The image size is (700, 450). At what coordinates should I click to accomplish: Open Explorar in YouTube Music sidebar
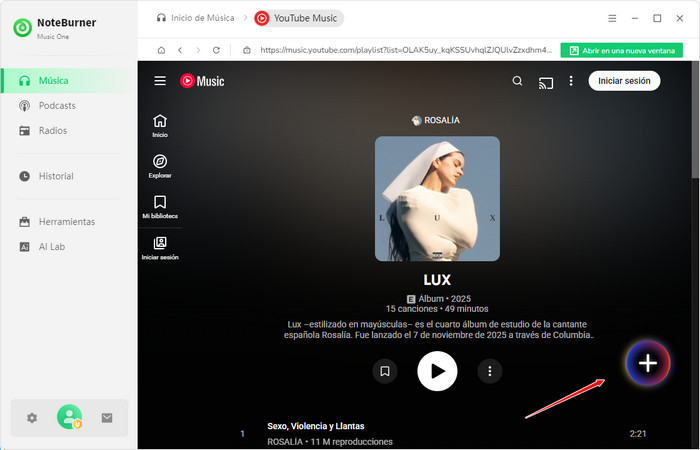pos(160,167)
